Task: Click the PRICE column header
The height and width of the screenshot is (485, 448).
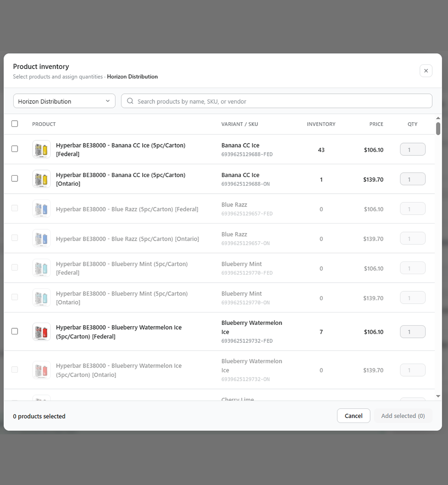Action: (376, 124)
